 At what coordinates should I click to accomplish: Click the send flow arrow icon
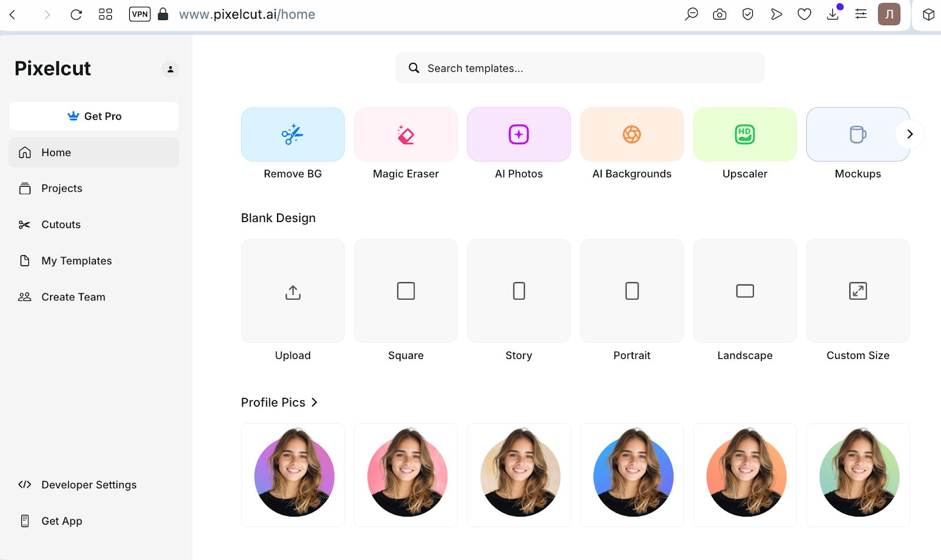click(x=776, y=15)
